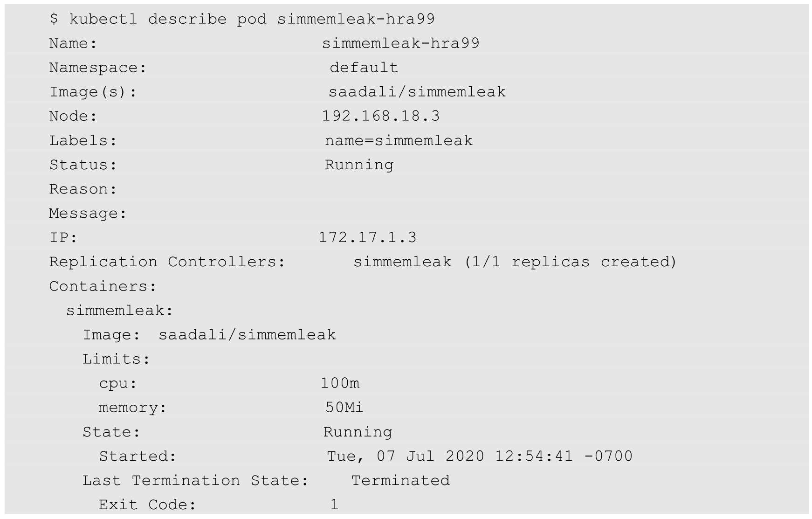Click the pod name value simmemleak-hra99
812x519 pixels.
[400, 43]
